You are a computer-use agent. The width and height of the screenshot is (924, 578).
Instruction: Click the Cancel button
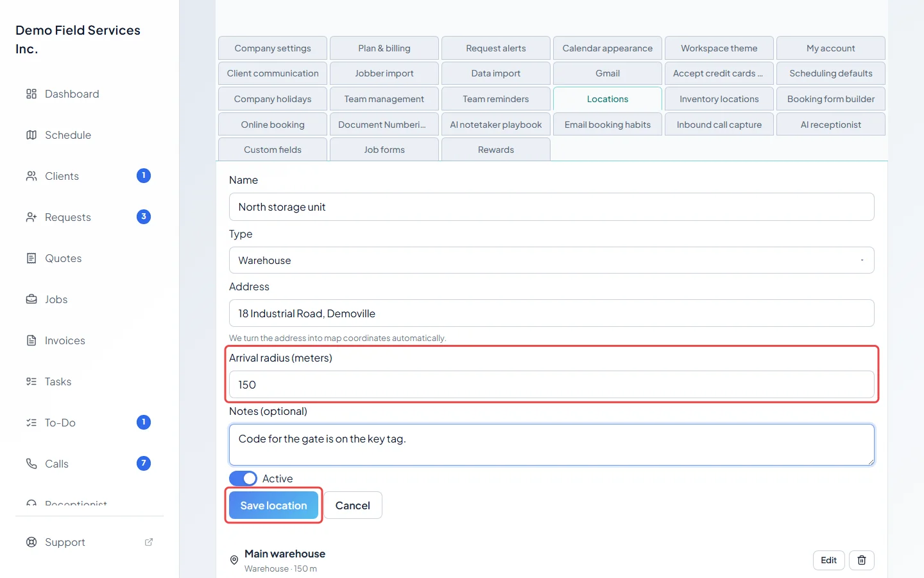click(x=353, y=505)
